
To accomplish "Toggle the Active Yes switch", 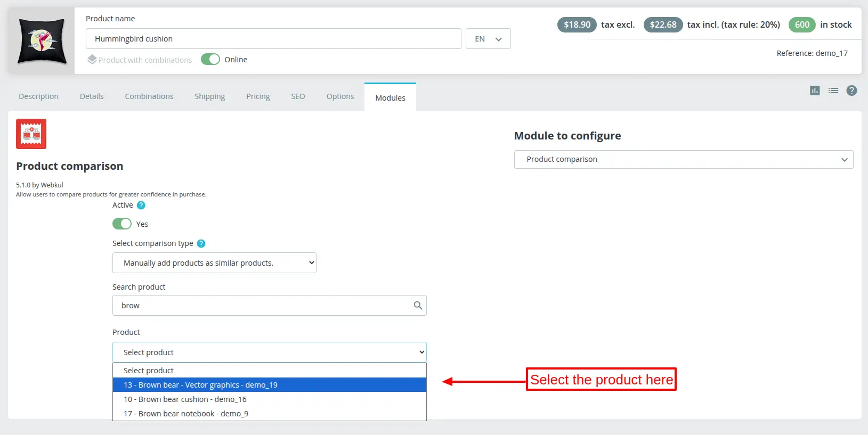I will [122, 224].
